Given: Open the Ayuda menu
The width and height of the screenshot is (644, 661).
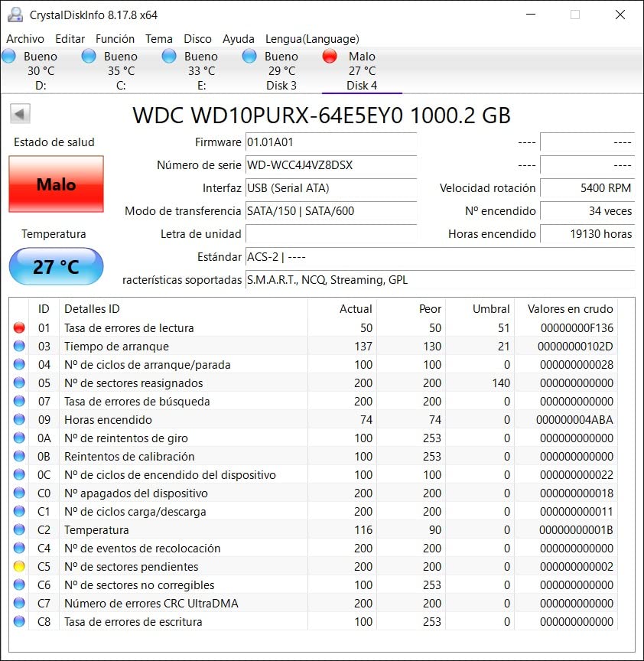Looking at the screenshot, I should coord(239,39).
